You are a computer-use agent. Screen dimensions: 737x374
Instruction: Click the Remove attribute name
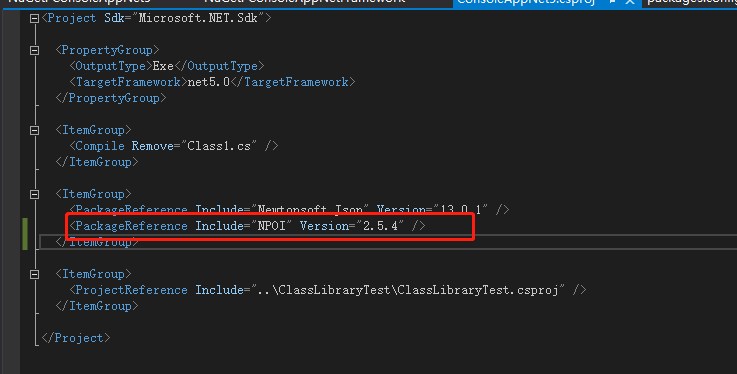[153, 146]
